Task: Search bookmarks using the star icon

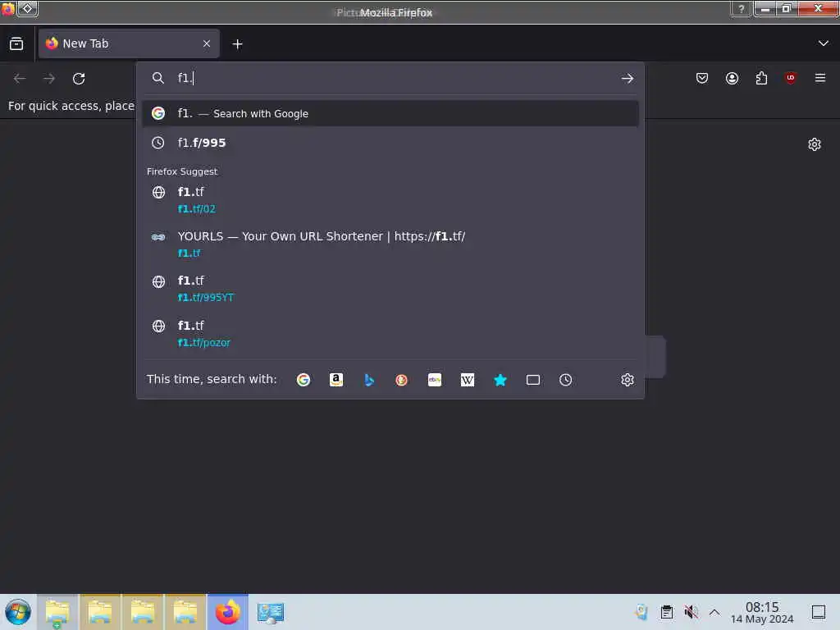Action: (x=500, y=380)
